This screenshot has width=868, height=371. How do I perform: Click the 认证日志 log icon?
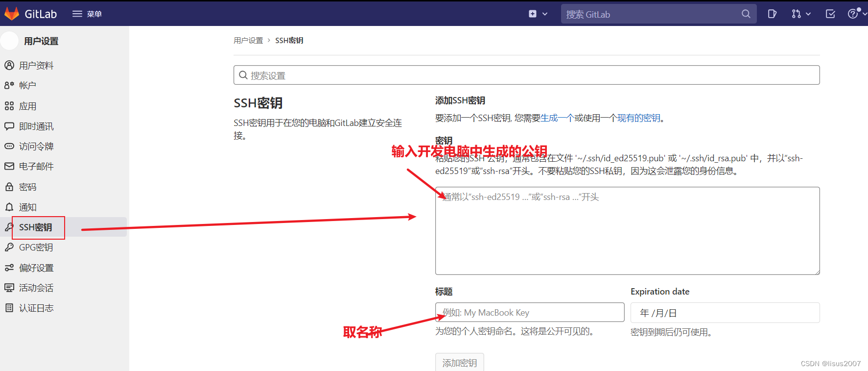click(x=9, y=308)
